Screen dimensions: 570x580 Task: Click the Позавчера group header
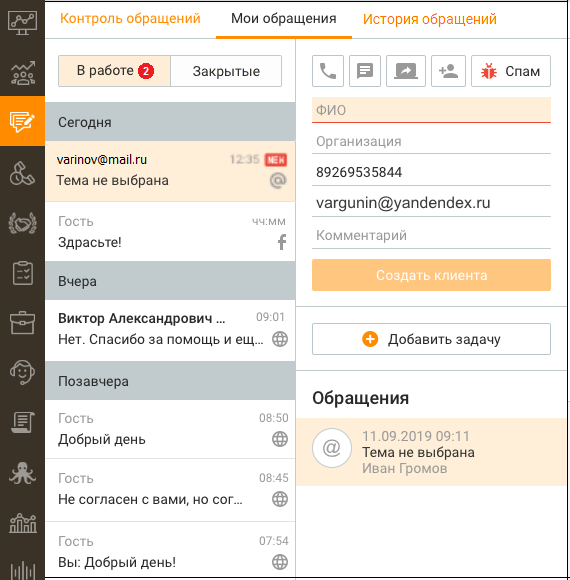click(170, 381)
